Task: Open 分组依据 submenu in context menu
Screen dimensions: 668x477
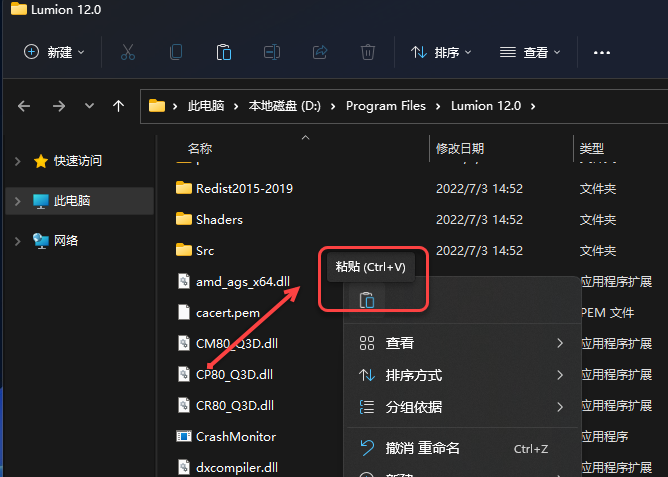Action: [x=462, y=407]
